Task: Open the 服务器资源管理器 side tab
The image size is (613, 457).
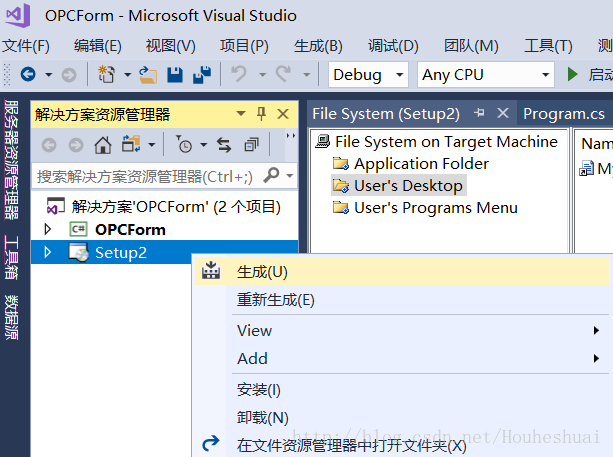Action: [11, 160]
